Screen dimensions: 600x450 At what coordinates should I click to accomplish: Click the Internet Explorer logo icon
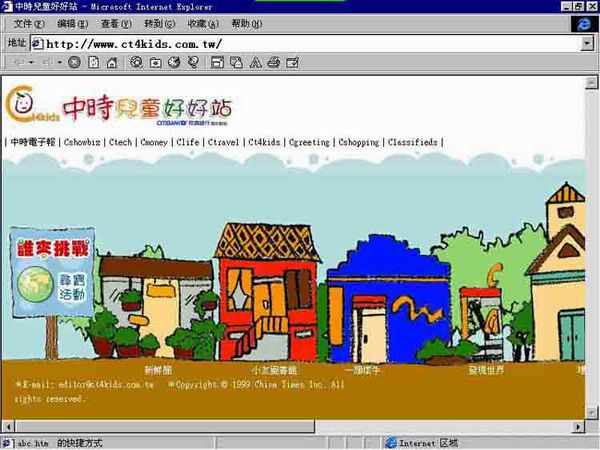pos(581,23)
